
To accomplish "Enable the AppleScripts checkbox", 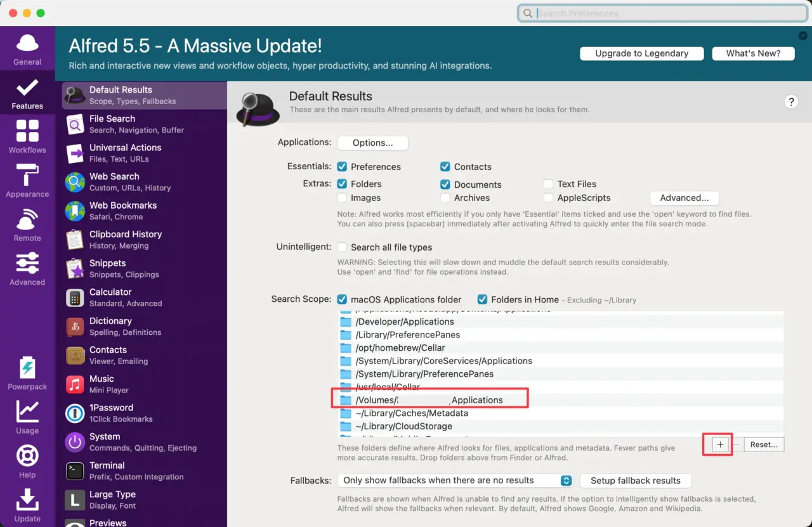I will pyautogui.click(x=549, y=198).
